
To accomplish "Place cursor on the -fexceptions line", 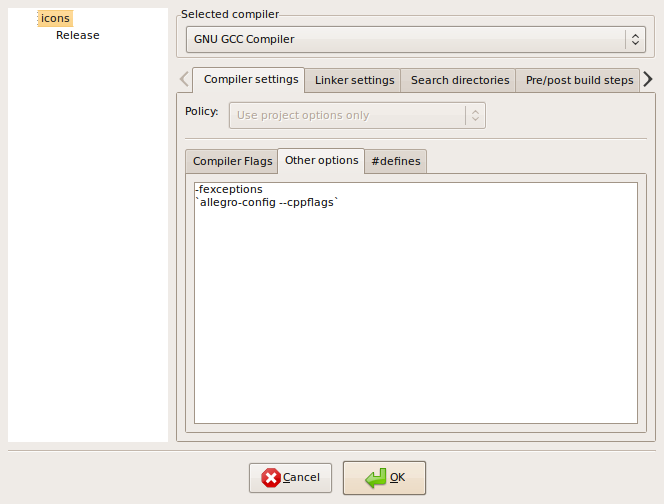I will [229, 189].
